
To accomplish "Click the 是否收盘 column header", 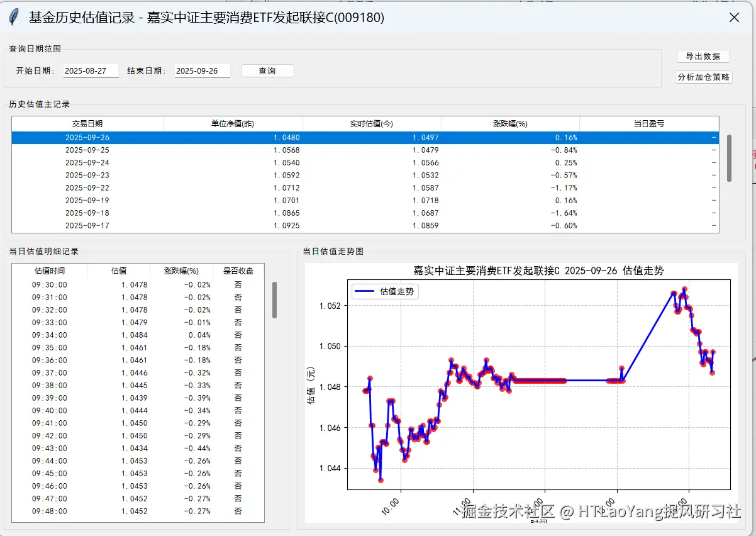I will tap(238, 271).
